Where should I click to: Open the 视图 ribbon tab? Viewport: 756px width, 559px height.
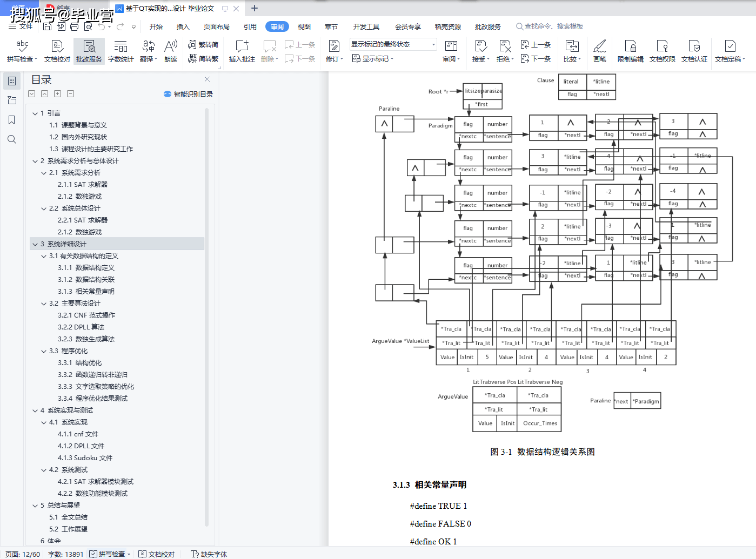coord(304,26)
